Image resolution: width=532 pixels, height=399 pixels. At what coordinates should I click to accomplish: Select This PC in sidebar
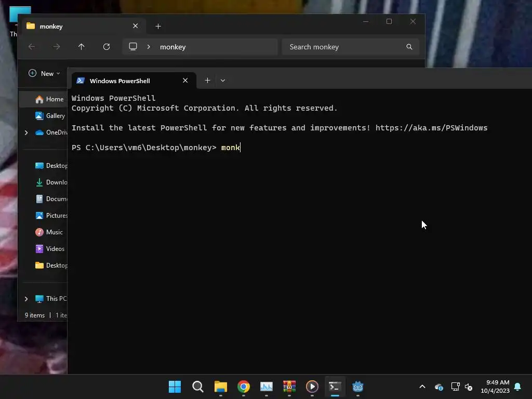(x=51, y=299)
